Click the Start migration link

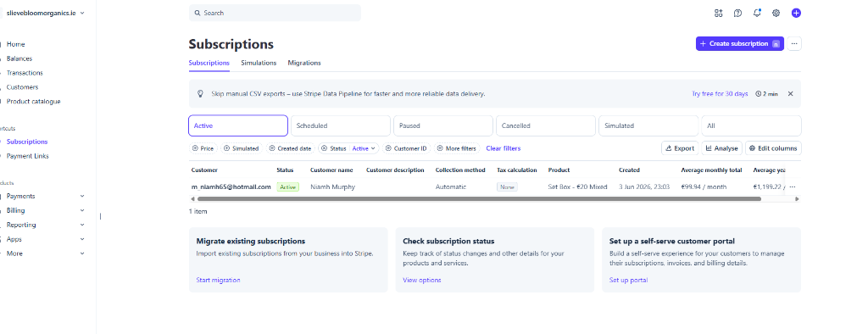click(218, 281)
